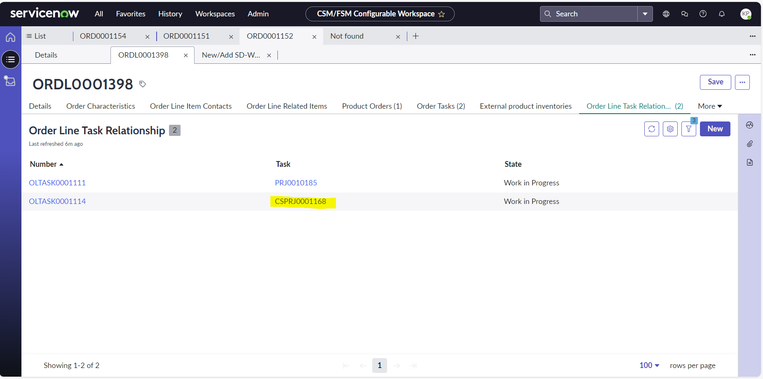Image resolution: width=763 pixels, height=379 pixels.
Task: Close the ORD0001154 tab
Action: click(x=147, y=36)
